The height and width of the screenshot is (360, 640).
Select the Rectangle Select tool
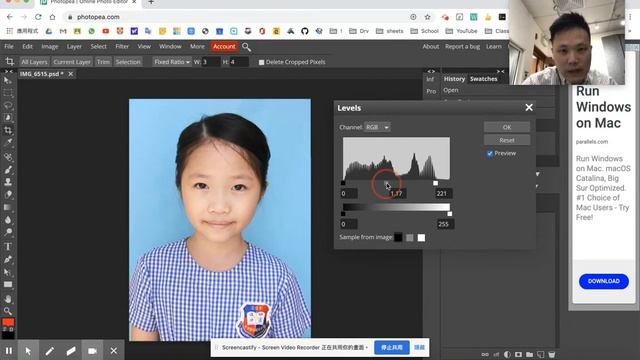pos(7,93)
